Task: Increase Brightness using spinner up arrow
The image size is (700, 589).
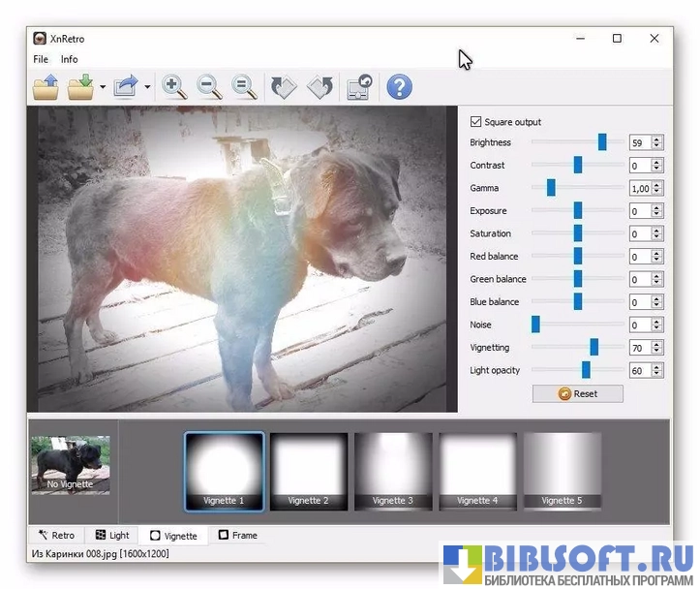Action: (656, 139)
